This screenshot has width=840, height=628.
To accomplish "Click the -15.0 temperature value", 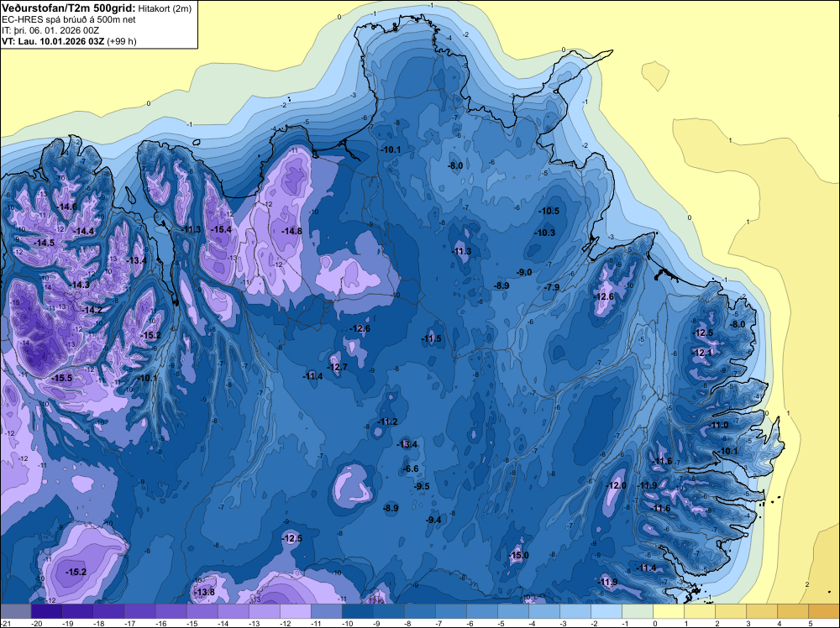I will click(518, 556).
